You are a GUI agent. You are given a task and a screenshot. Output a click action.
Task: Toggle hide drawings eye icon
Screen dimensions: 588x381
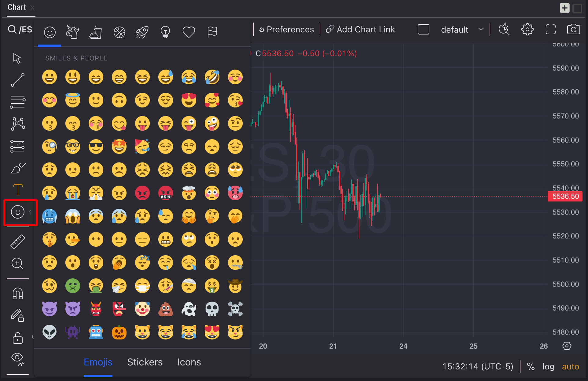[18, 359]
